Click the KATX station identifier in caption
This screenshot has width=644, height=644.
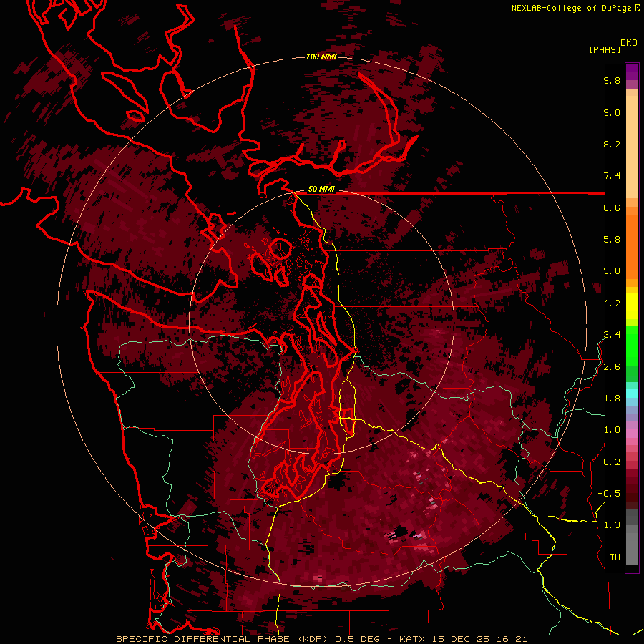coord(412,639)
